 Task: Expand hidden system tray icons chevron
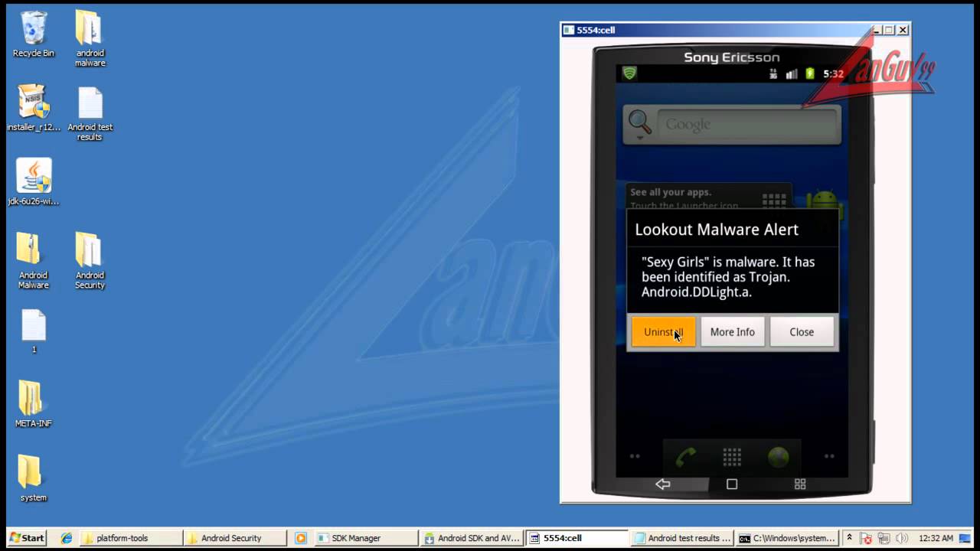tap(849, 538)
